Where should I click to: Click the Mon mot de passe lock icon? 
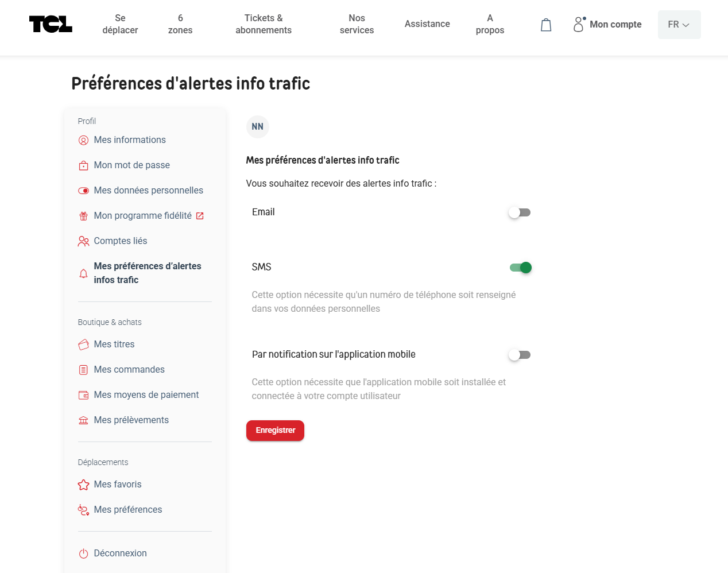[x=83, y=165]
